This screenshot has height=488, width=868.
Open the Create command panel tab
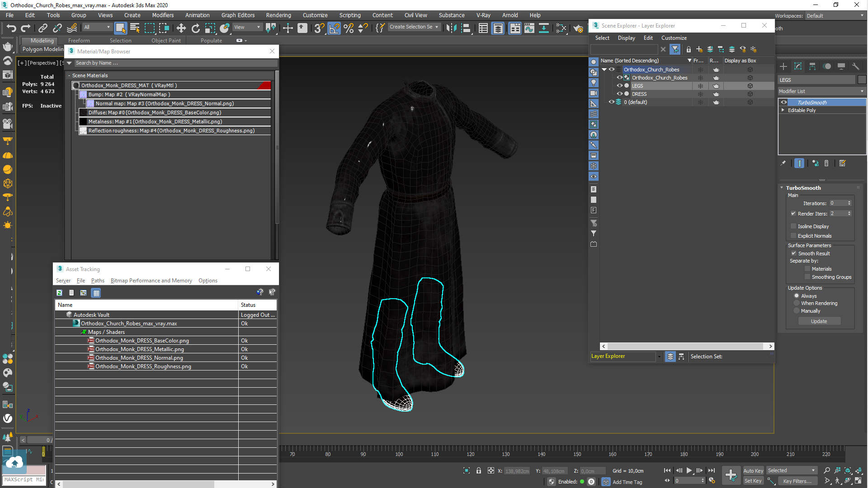pos(783,66)
